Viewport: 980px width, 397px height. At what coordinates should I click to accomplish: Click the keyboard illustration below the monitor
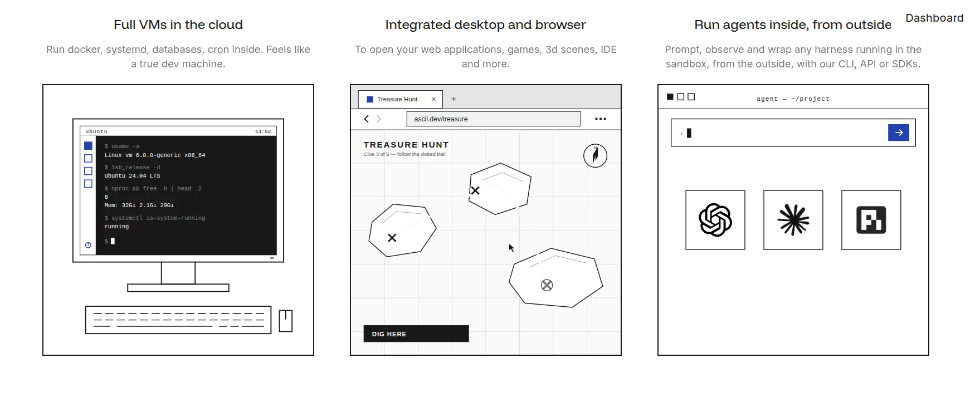point(178,320)
